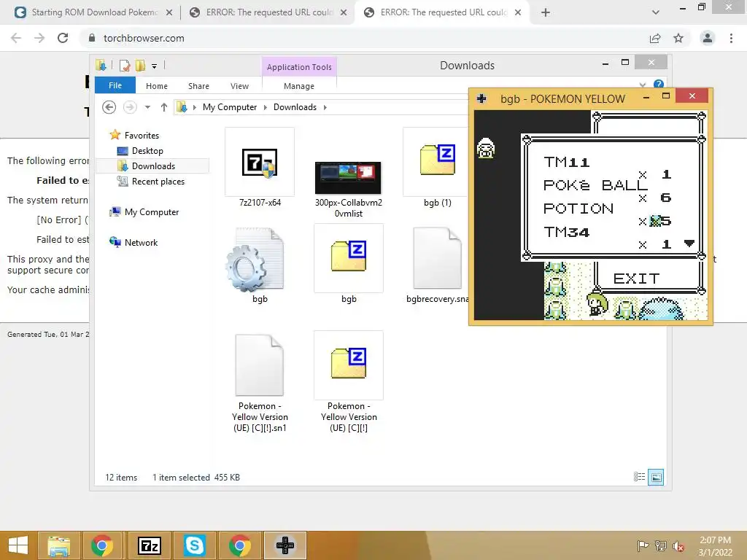
Task: Expand the chevron after Downloads breadcrumb
Action: click(x=325, y=107)
